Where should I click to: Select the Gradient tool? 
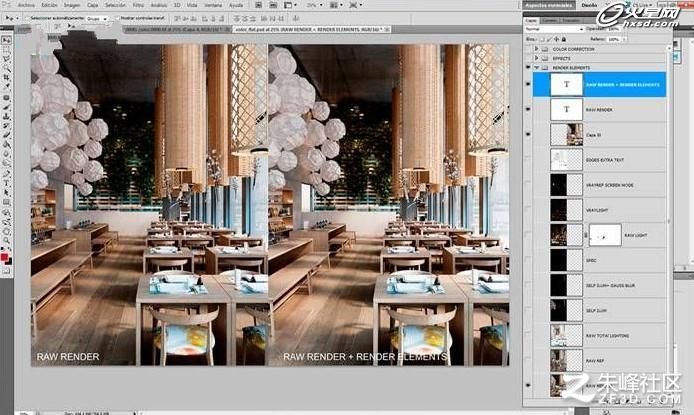click(x=6, y=144)
